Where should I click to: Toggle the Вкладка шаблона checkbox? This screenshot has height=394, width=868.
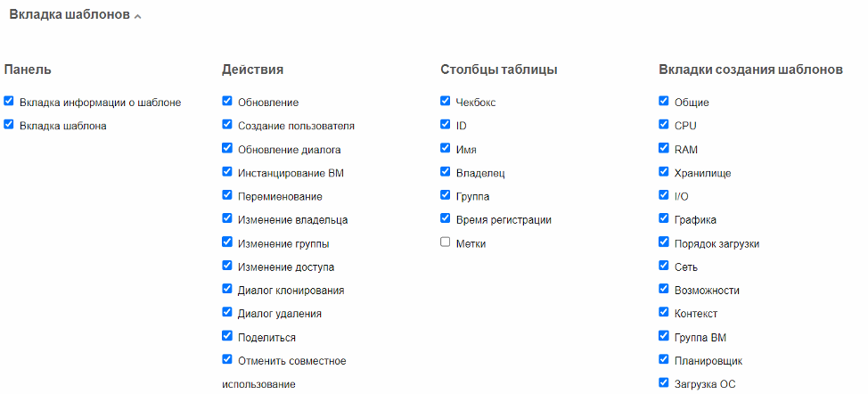point(8,125)
